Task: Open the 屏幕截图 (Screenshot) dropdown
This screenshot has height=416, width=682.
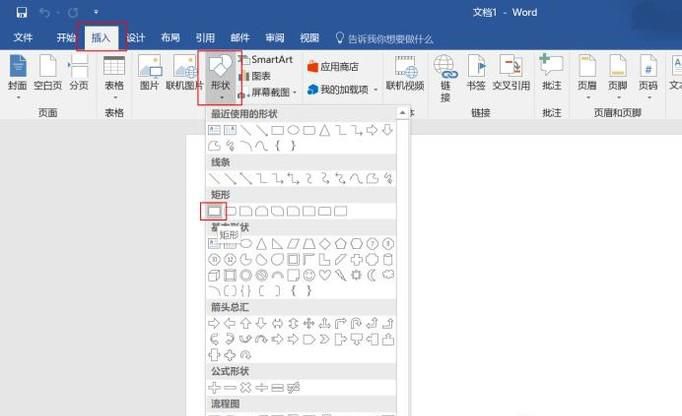Action: (x=267, y=91)
